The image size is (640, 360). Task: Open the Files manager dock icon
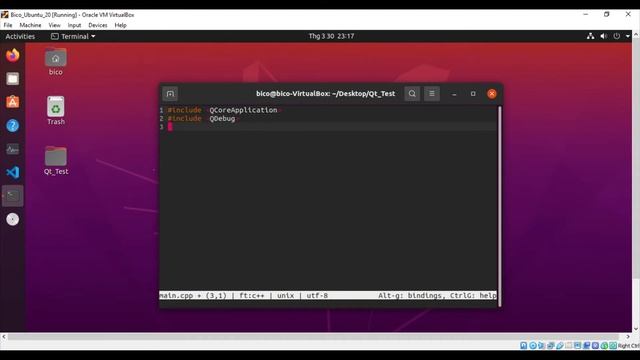point(13,78)
